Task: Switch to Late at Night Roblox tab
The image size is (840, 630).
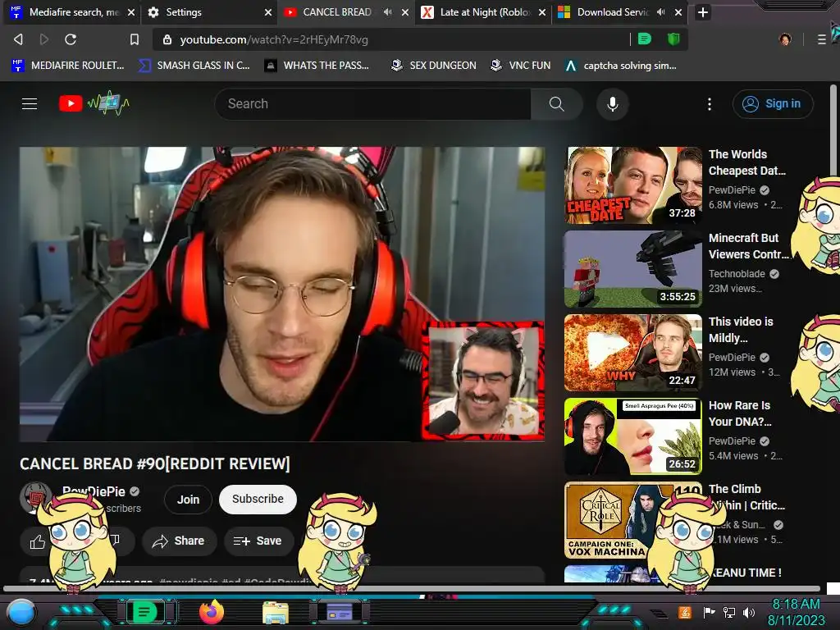Action: tap(485, 12)
